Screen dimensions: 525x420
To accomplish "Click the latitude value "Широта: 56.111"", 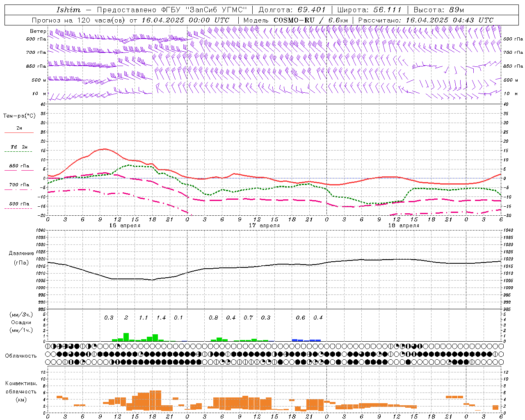I will point(370,10).
